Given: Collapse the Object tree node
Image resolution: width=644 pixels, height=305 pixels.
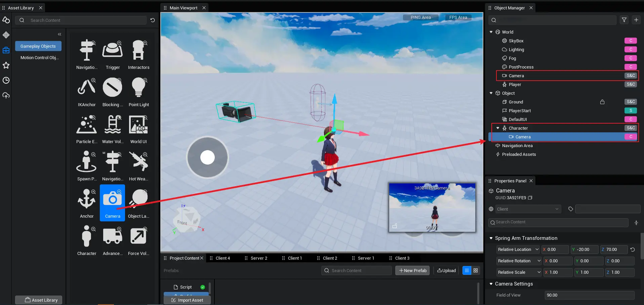Looking at the screenshot, I should [491, 93].
